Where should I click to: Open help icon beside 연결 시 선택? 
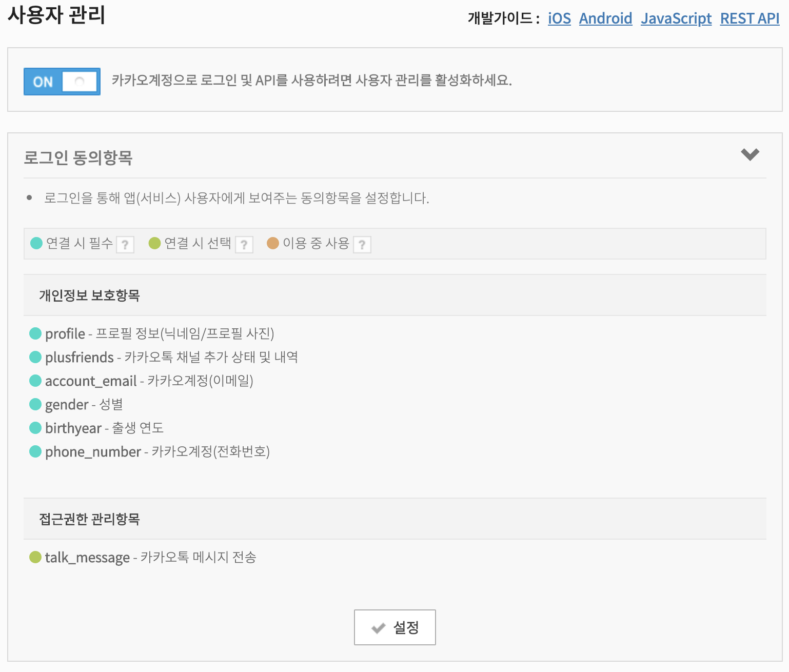(x=244, y=245)
